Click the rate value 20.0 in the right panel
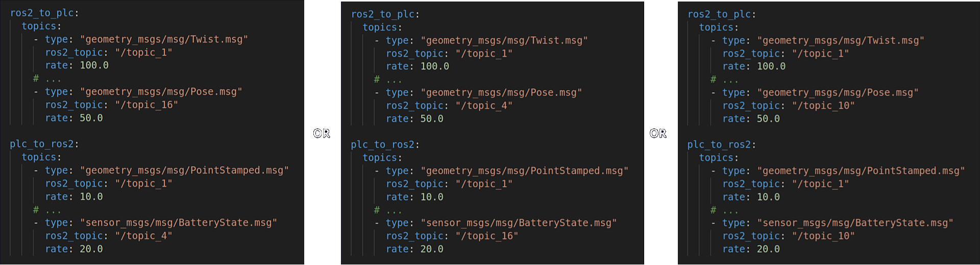This screenshot has height=265, width=980. 768,249
